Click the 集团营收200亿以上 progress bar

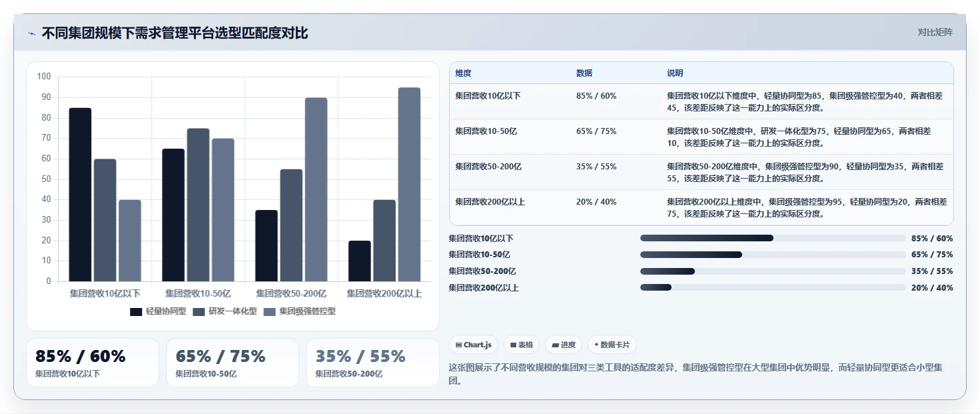click(x=773, y=288)
